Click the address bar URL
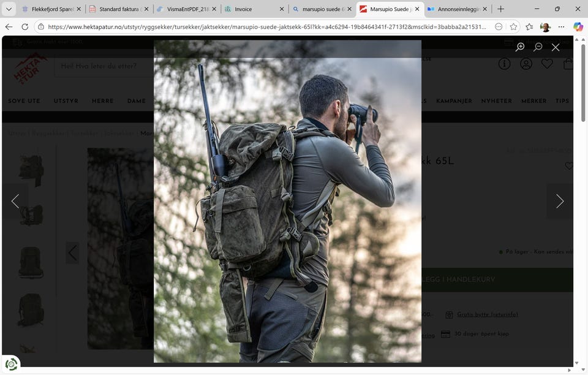 267,26
